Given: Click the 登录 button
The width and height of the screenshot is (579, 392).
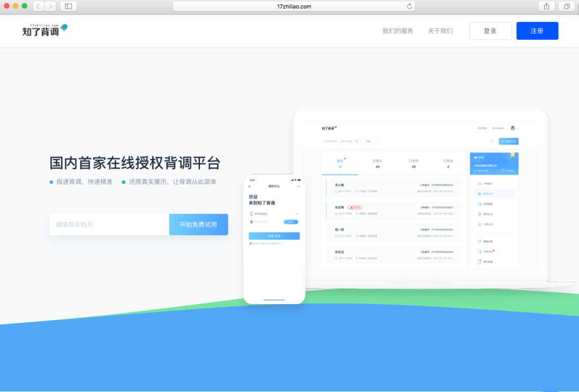Looking at the screenshot, I should [x=490, y=31].
